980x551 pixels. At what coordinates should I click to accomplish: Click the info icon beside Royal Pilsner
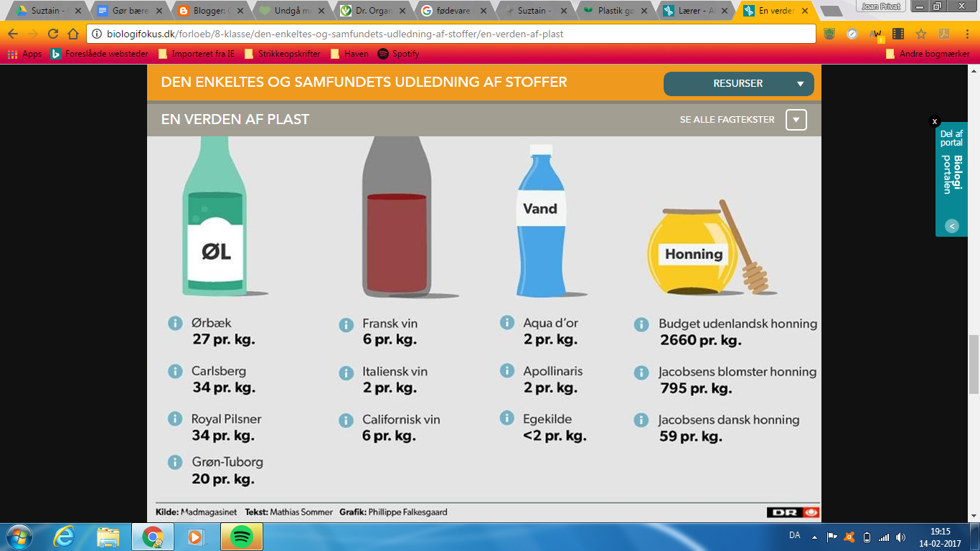tap(175, 419)
